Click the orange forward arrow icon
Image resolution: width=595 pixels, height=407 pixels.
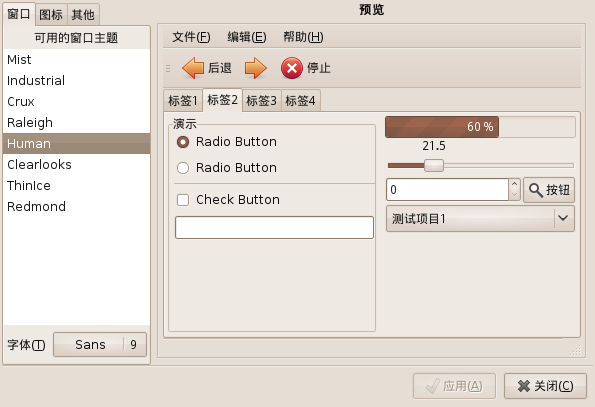point(255,68)
